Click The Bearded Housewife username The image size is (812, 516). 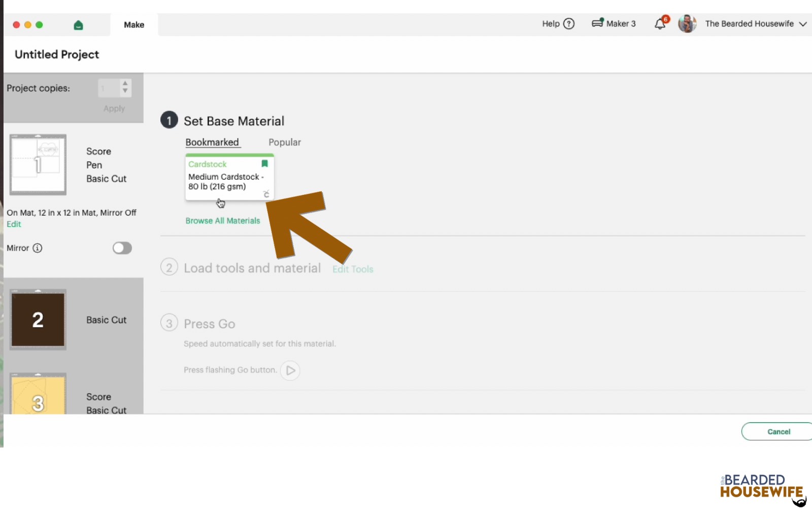[x=749, y=24]
